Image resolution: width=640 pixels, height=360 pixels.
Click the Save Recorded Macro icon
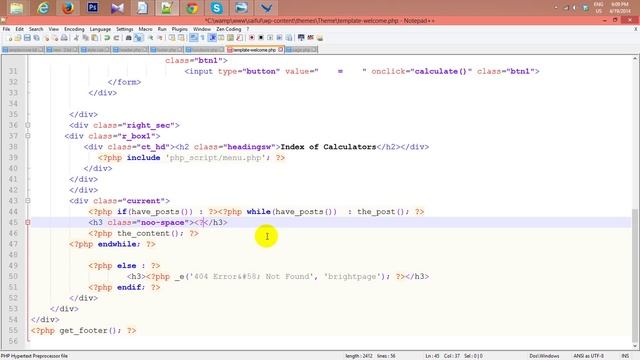(x=289, y=38)
